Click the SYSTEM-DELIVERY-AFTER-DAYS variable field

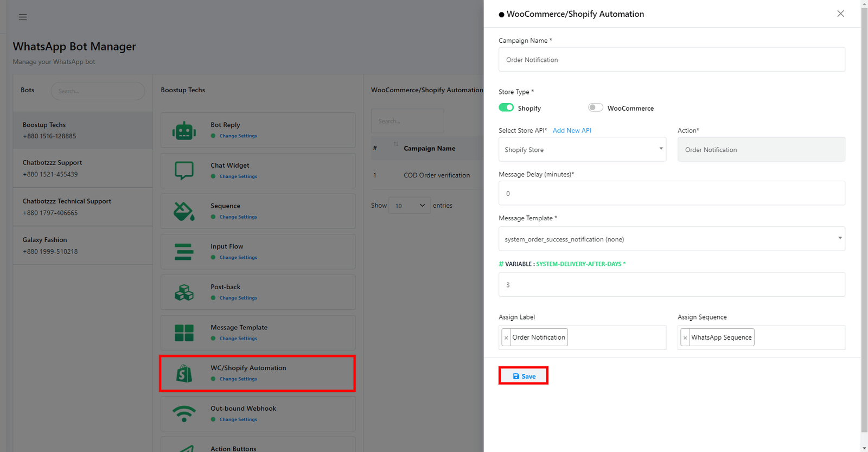[x=672, y=284]
